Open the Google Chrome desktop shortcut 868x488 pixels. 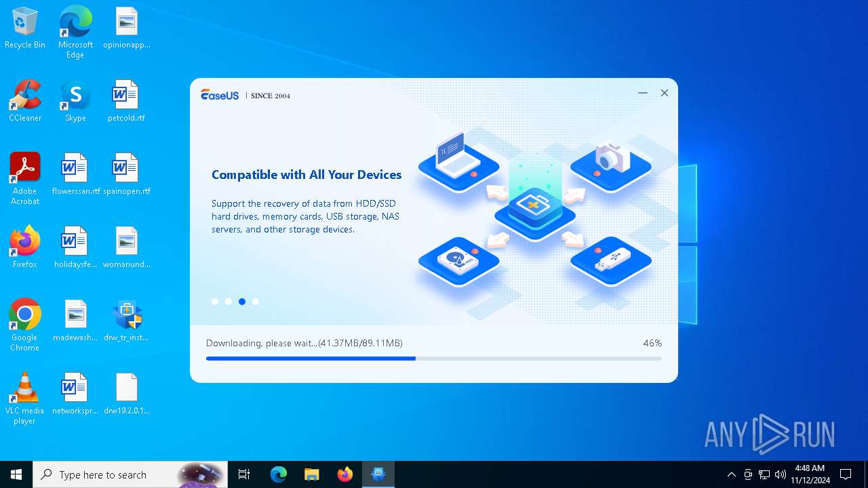click(25, 325)
